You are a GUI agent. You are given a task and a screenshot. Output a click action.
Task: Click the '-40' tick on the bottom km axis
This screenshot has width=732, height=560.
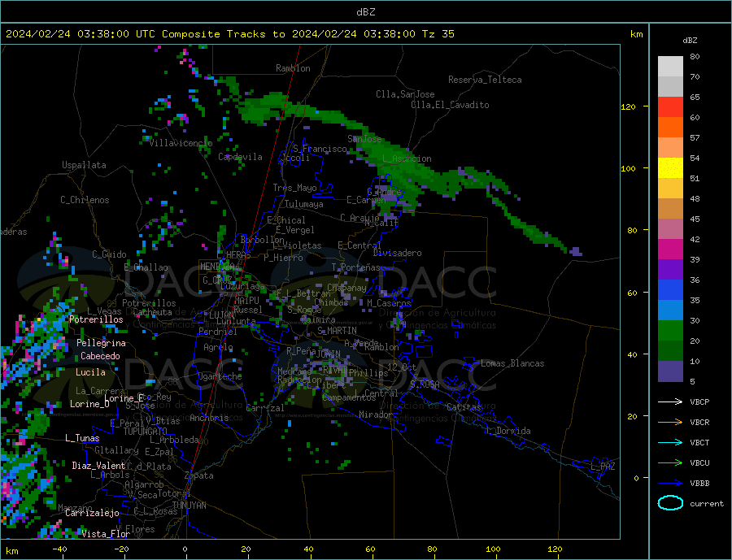pos(59,549)
